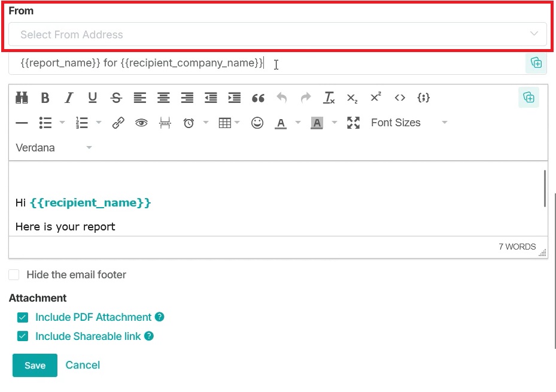Image resolution: width=556 pixels, height=392 pixels.
Task: Click the superscript formatting icon
Action: [375, 98]
